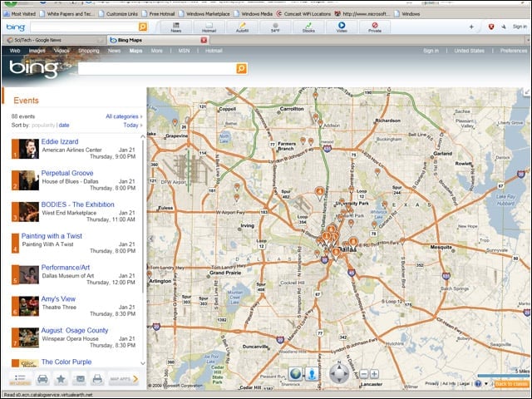Image resolution: width=532 pixels, height=399 pixels.
Task: Click the list view icon in the bottom panel
Action: coord(20,379)
